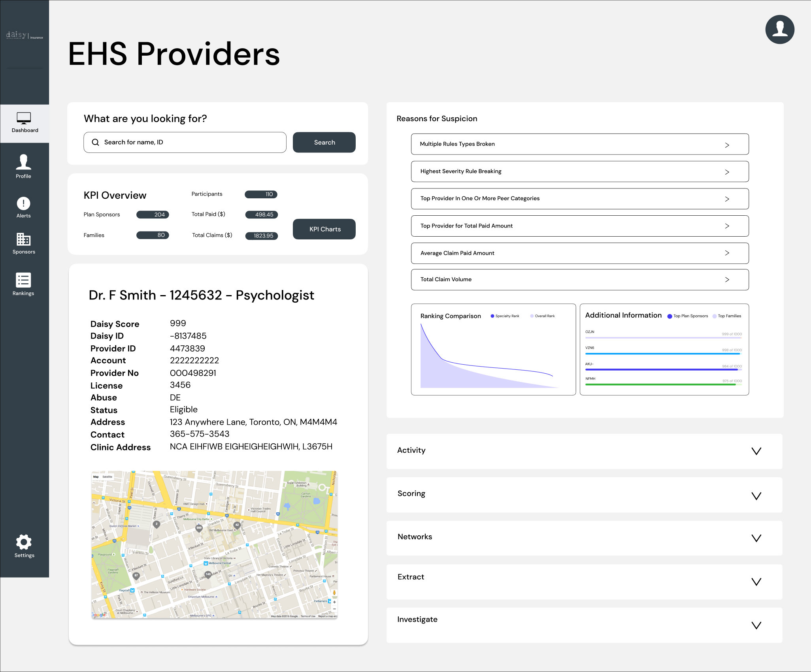The image size is (811, 672).
Task: Open the Alerts exclamation icon
Action: (23, 203)
